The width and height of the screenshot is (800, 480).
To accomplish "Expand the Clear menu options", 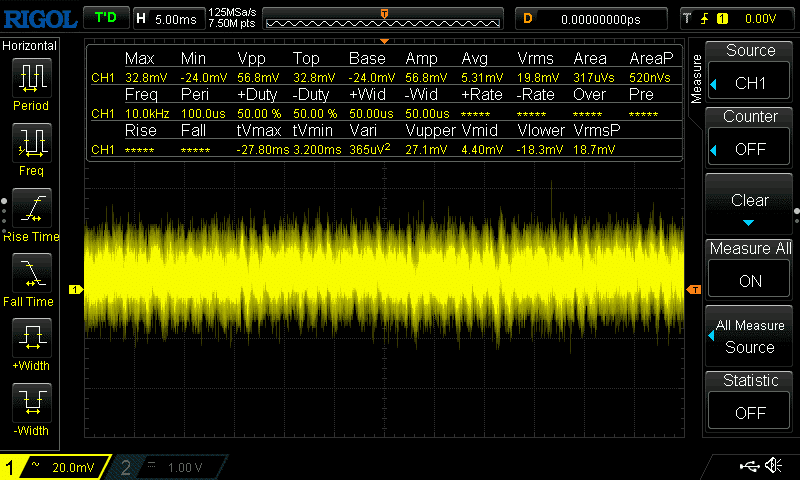I will pos(750,204).
